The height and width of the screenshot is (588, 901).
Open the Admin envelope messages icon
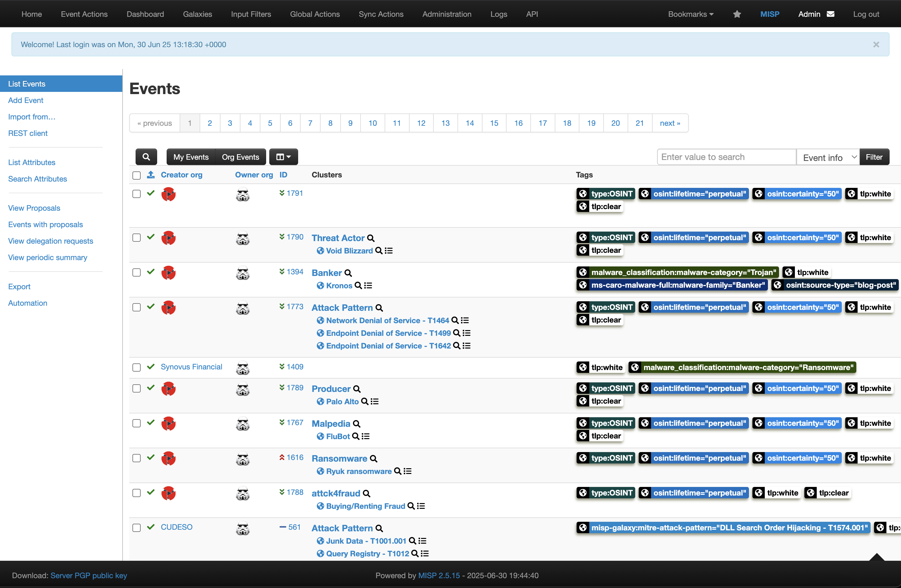pos(831,14)
